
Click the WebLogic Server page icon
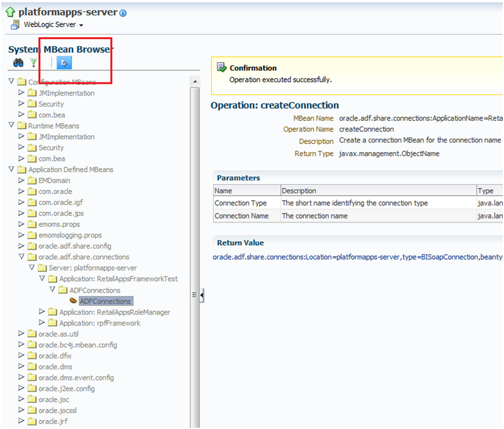(x=15, y=24)
